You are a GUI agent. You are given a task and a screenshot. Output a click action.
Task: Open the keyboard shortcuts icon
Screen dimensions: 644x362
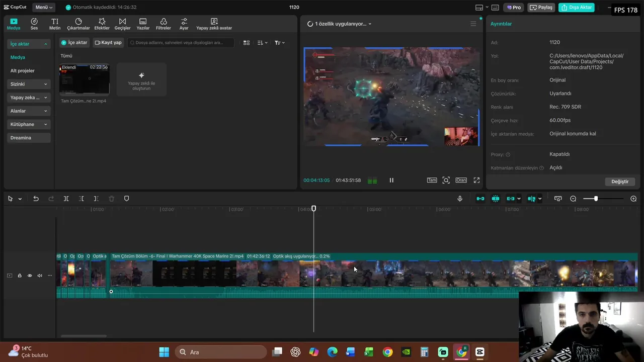click(x=495, y=8)
